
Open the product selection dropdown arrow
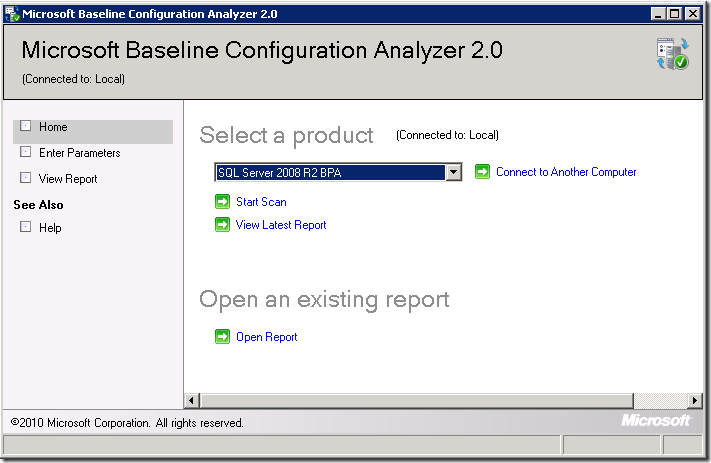(x=453, y=172)
